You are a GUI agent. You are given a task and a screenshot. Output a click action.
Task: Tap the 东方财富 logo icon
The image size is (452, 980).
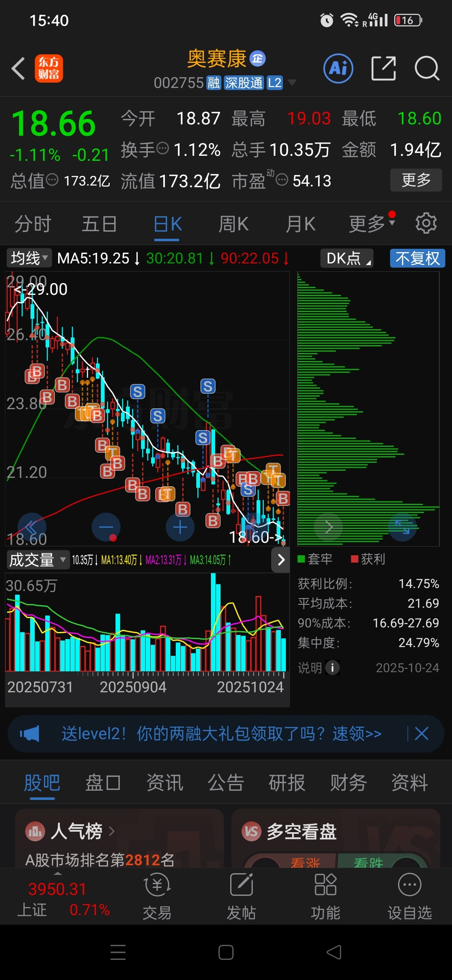click(x=49, y=68)
